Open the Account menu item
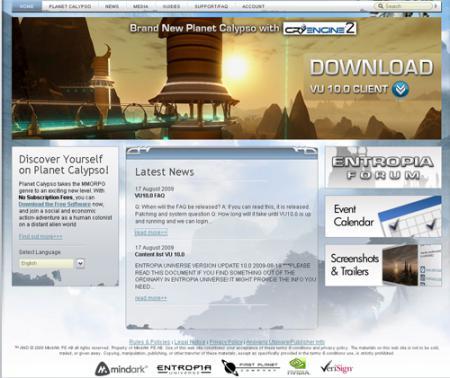 pos(253,6)
